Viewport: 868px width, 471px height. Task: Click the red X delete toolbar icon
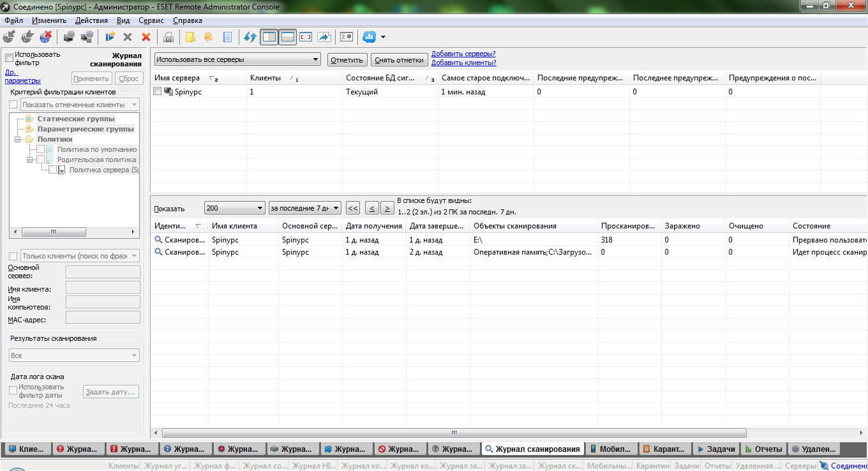point(146,37)
